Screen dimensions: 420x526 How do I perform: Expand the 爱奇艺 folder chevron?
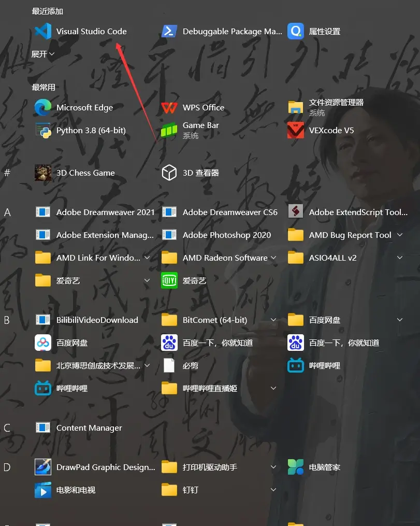[147, 280]
